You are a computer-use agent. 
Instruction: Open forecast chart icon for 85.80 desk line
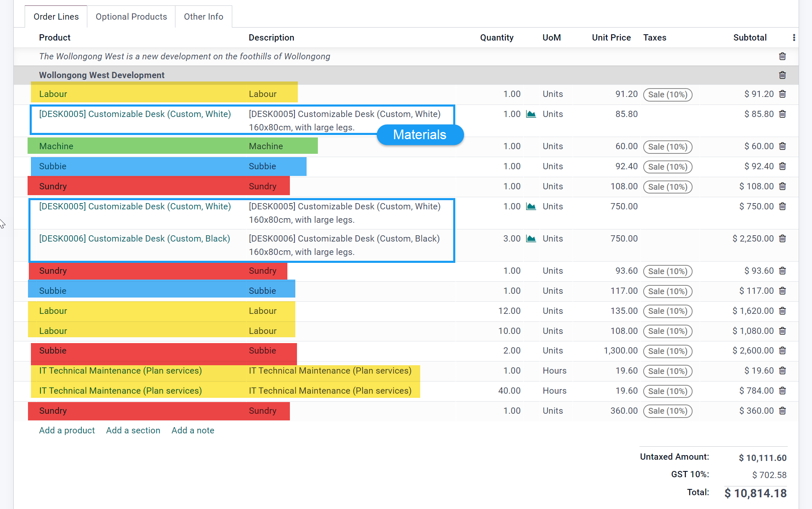pyautogui.click(x=531, y=114)
